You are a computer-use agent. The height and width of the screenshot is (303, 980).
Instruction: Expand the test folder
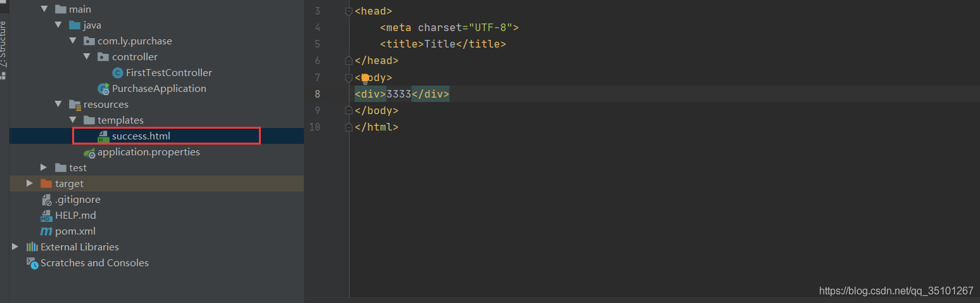pos(44,167)
